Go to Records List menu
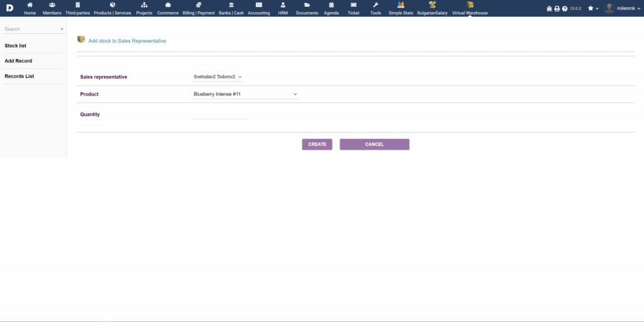The height and width of the screenshot is (322, 644). (x=19, y=76)
